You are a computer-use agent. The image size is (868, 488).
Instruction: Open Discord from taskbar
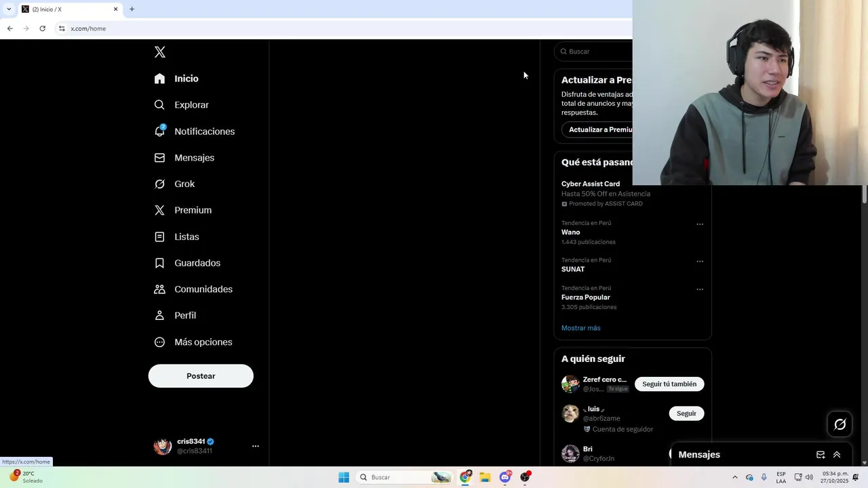tap(505, 477)
